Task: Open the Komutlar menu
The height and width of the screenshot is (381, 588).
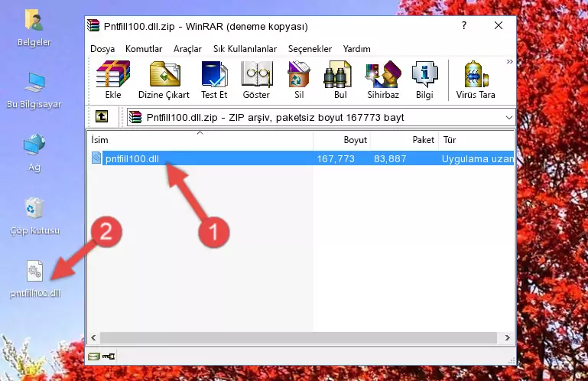Action: tap(144, 49)
